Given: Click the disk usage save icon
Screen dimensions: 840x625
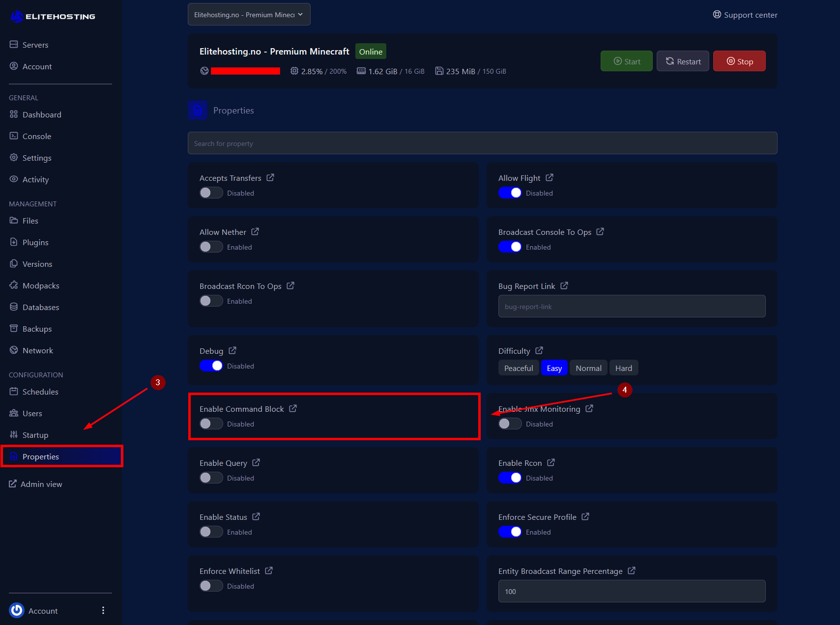Looking at the screenshot, I should click(x=439, y=71).
